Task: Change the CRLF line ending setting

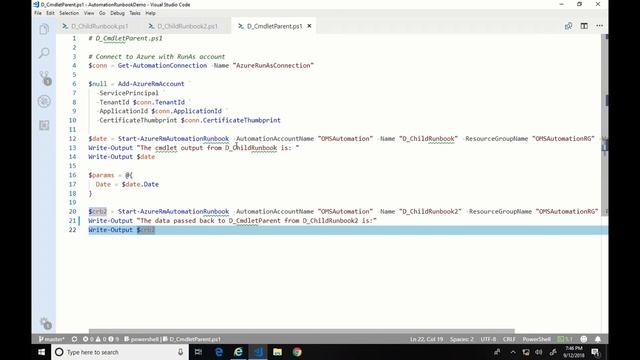Action: tap(509, 339)
